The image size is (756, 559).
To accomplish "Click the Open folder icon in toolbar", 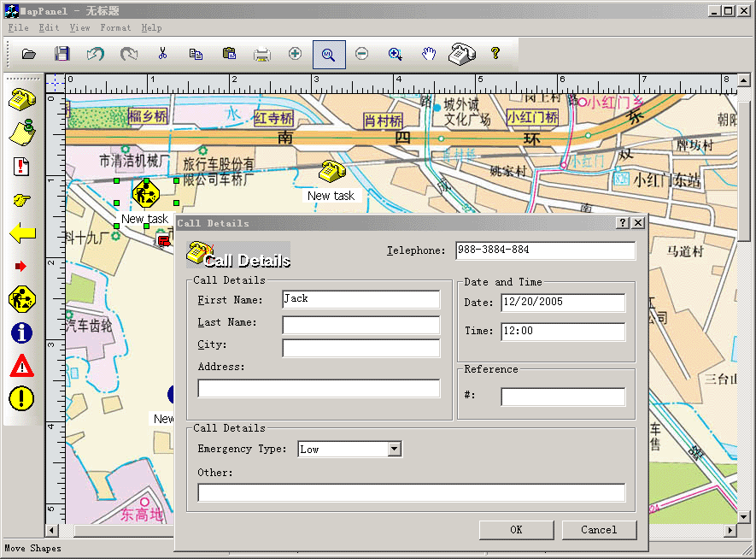I will (29, 54).
